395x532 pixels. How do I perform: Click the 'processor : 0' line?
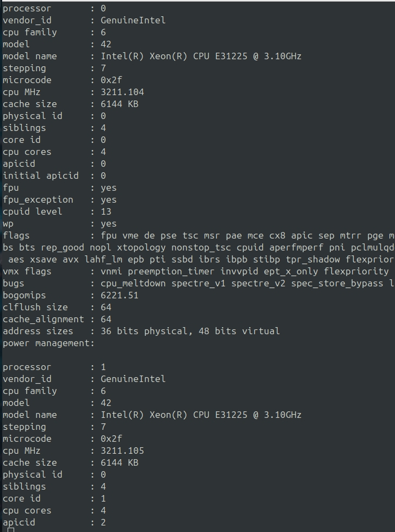tap(54, 9)
